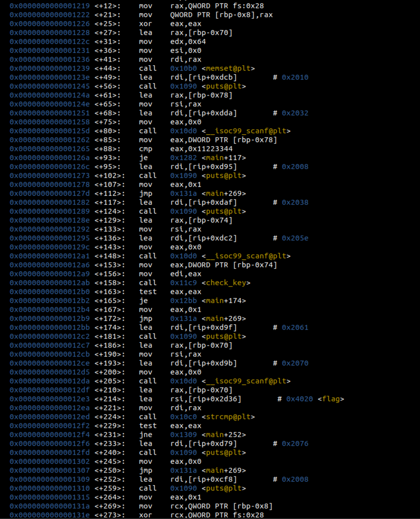Viewport: 420px width, 519px height.
Task: Click the 0x2070 comment address
Action: pyautogui.click(x=295, y=363)
